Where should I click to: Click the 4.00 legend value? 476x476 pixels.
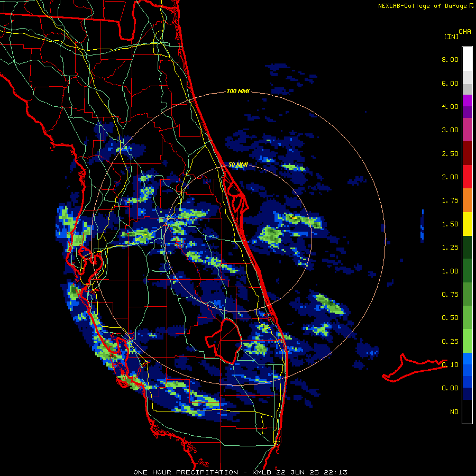coord(450,106)
